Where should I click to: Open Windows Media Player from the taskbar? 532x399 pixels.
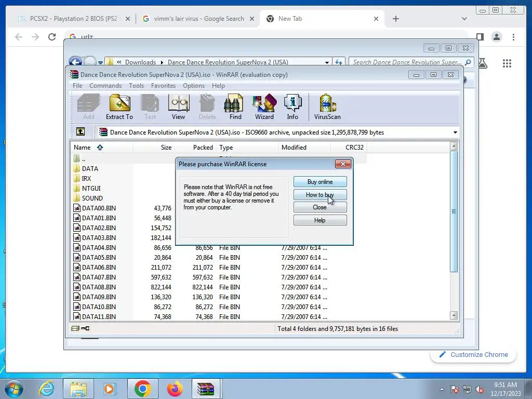coord(110,389)
